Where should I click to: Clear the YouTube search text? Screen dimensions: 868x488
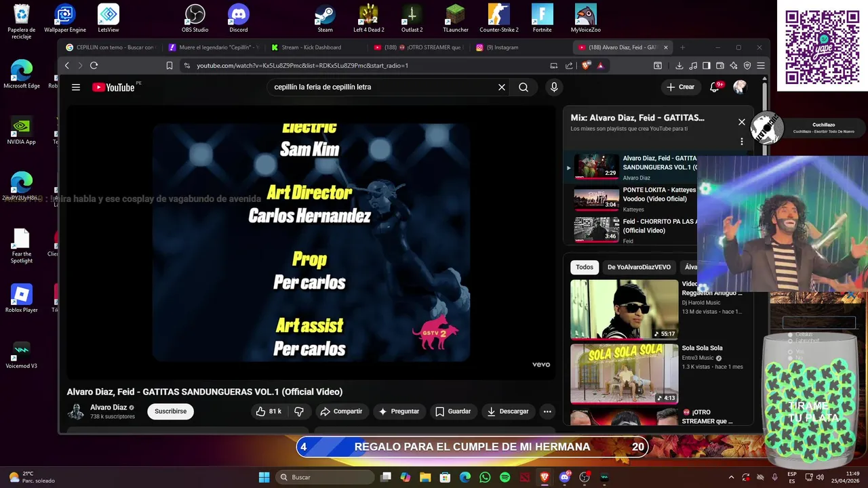tap(502, 87)
